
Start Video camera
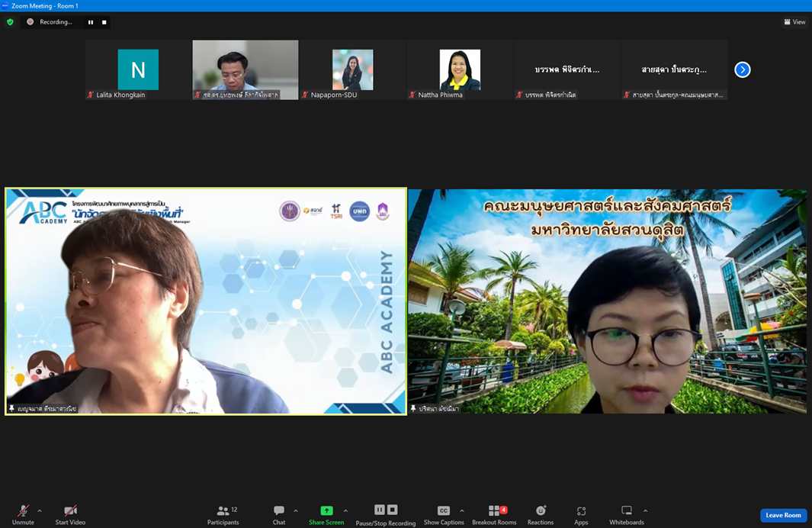point(70,514)
